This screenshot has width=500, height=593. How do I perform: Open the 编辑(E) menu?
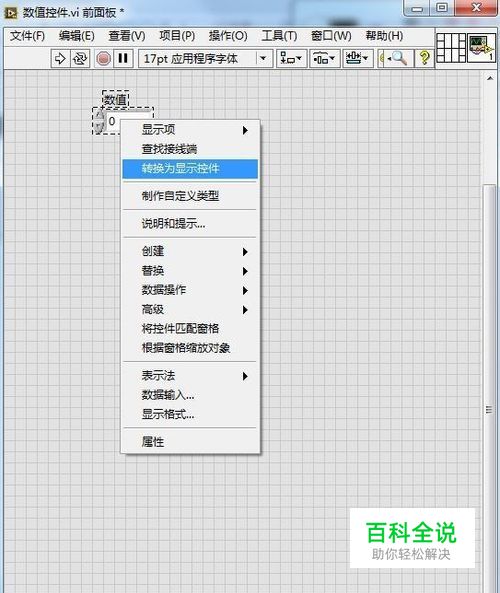(x=76, y=36)
